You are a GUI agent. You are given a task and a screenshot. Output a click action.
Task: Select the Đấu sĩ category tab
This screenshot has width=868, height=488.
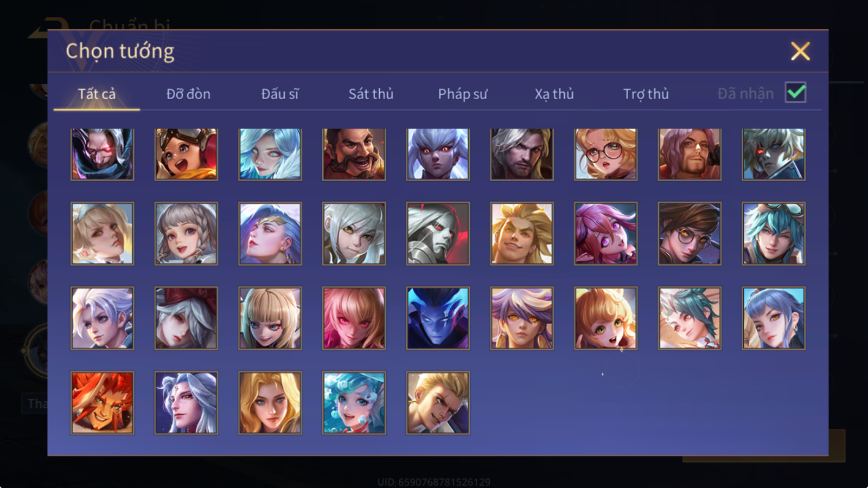tap(280, 94)
